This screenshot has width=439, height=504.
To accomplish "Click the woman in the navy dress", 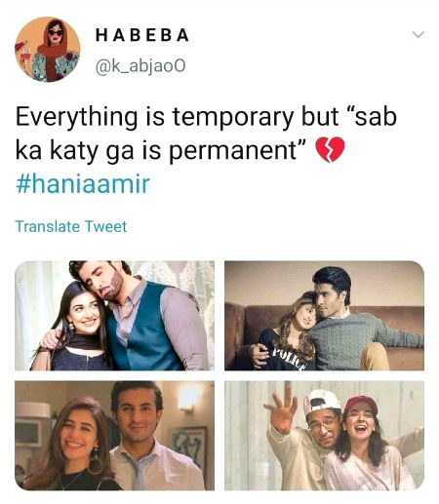I will (73, 329).
